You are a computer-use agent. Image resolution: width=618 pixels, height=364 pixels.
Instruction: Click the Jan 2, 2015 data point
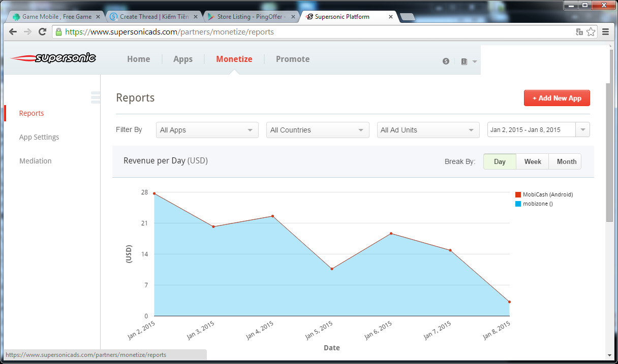tap(154, 193)
